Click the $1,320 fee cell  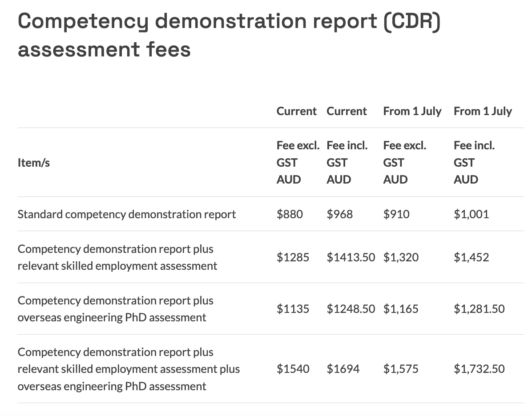(401, 257)
